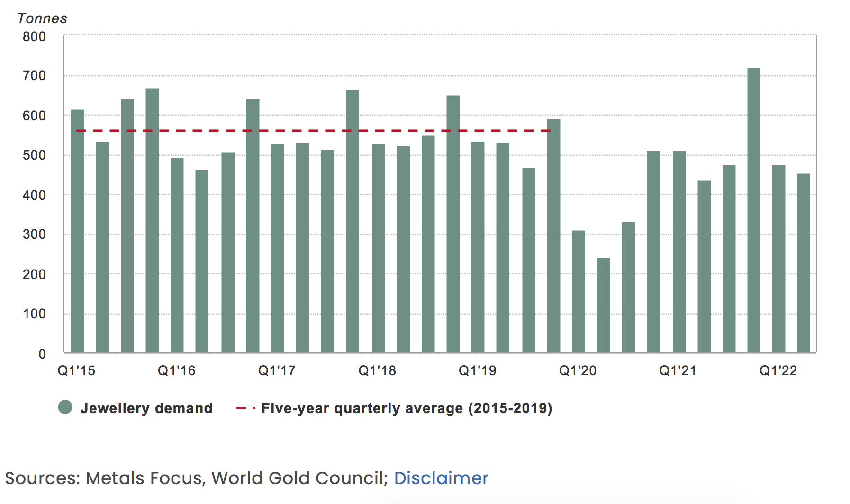Screen dimensions: 850x504
Task: Click the Disclaimer link
Action: coord(441,478)
